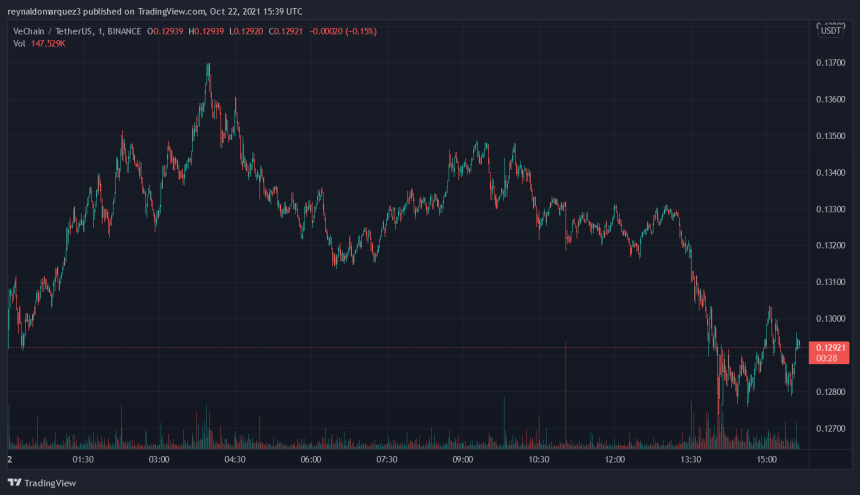Click the high value H0.12939
Image resolution: width=860 pixels, height=495 pixels.
[x=206, y=31]
